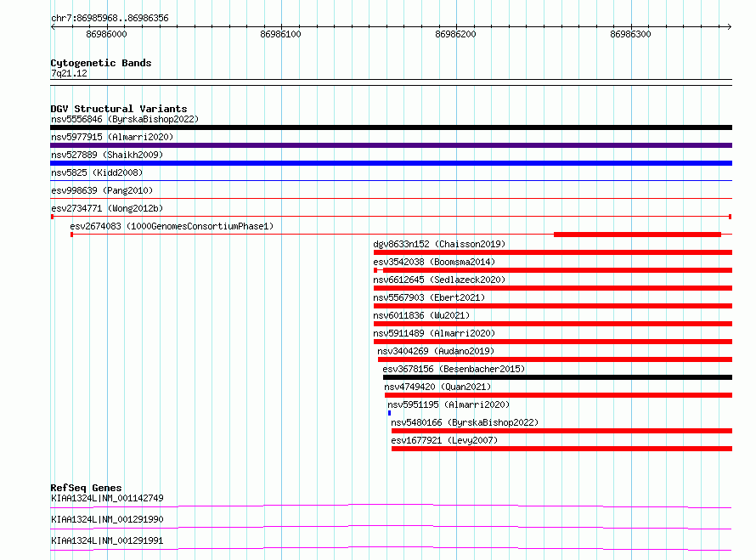The width and height of the screenshot is (756, 560).
Task: Click the right arrow of the ruler
Action: [729, 26]
